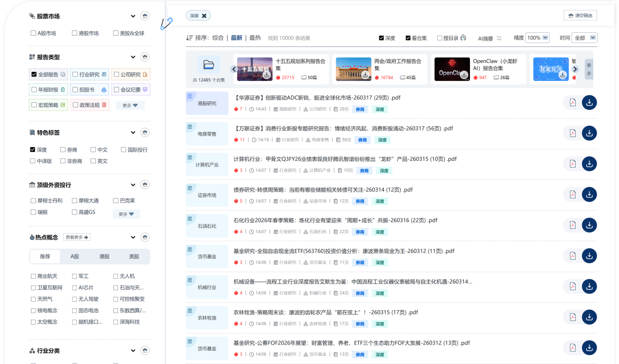Clear the 股票市场 filter section

tap(145, 16)
